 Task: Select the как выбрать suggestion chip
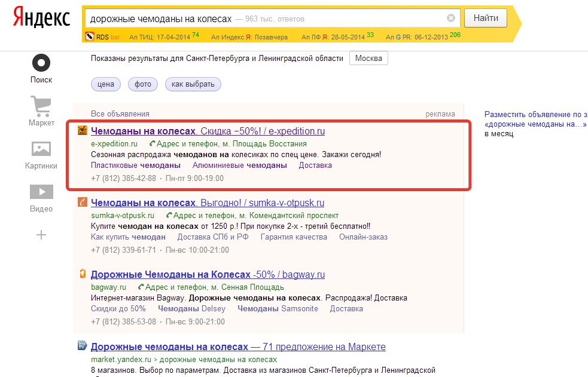pos(193,84)
